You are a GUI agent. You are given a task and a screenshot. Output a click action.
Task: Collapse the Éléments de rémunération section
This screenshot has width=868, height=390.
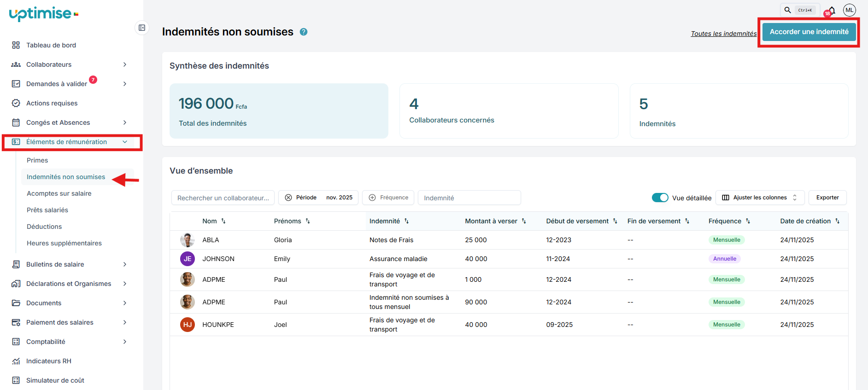[x=125, y=142]
